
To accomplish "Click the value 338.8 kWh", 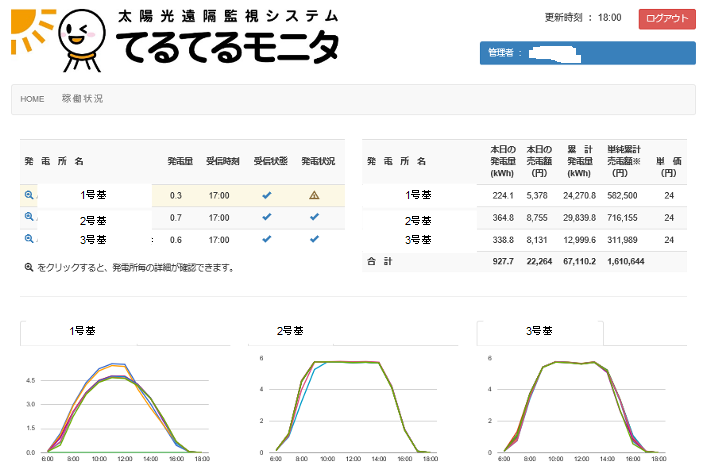I will [x=503, y=240].
